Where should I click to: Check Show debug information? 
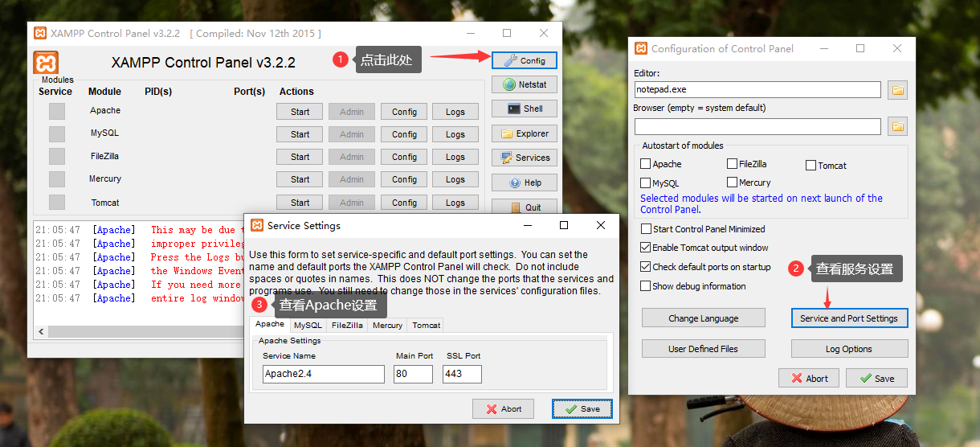(646, 286)
